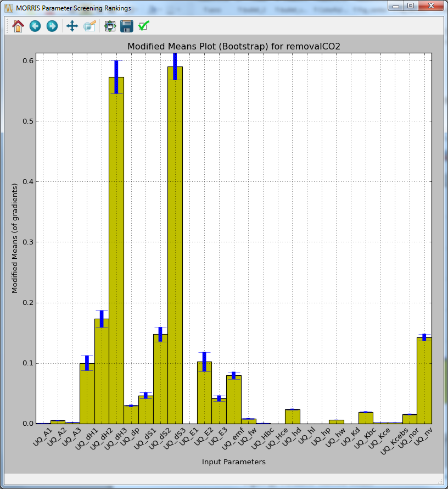This screenshot has height=489, width=448.
Task: Save the Morris plot figure
Action: [x=126, y=26]
